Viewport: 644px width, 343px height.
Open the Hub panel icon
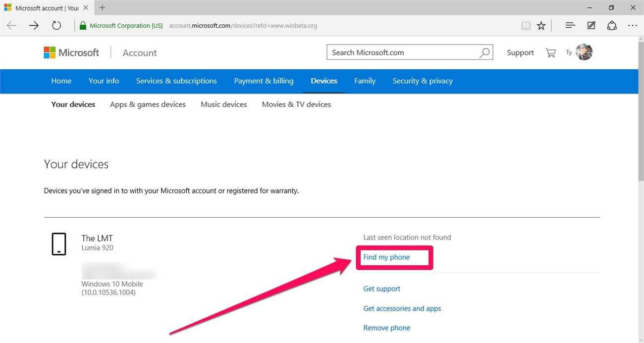570,25
